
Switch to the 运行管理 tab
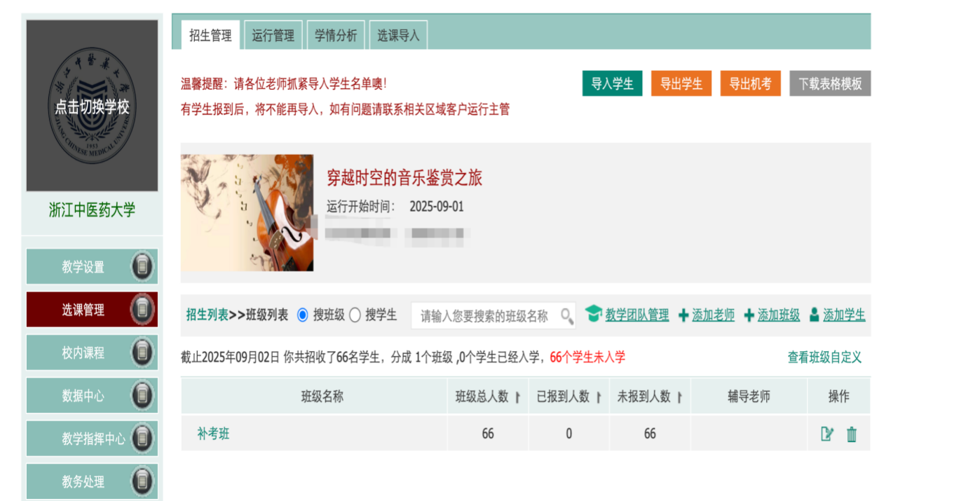(273, 36)
